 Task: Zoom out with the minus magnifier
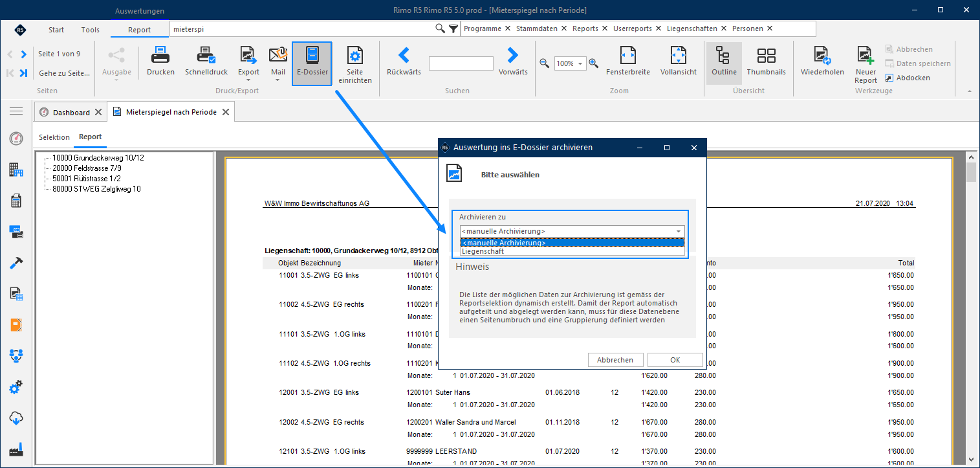pos(545,63)
